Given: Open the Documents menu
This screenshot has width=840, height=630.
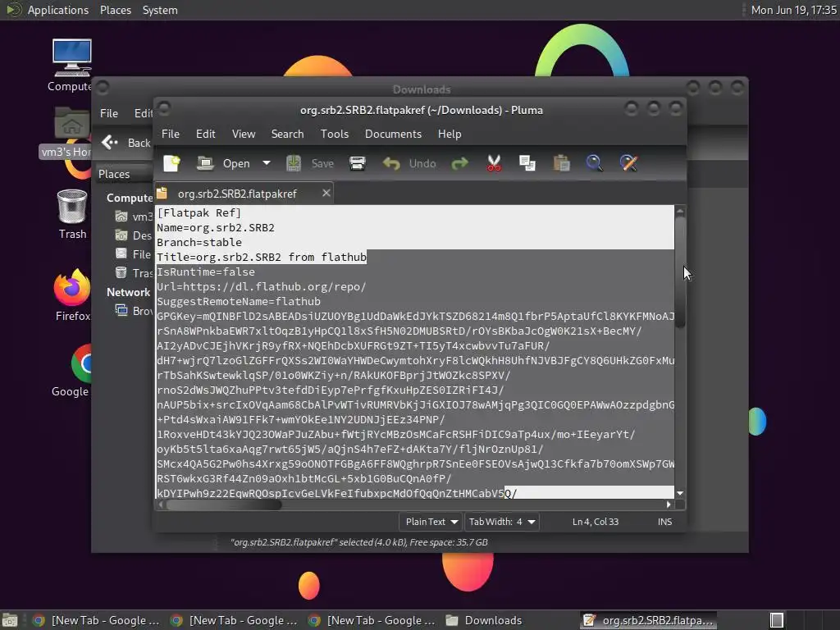Looking at the screenshot, I should click(393, 134).
